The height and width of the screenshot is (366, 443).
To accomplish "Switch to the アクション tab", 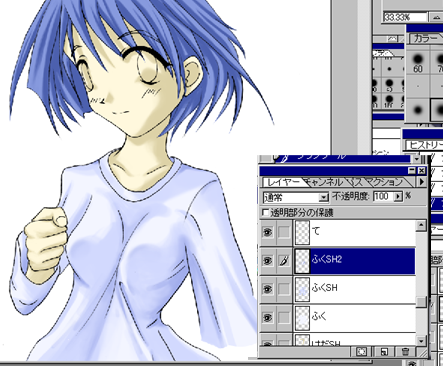I will click(383, 182).
